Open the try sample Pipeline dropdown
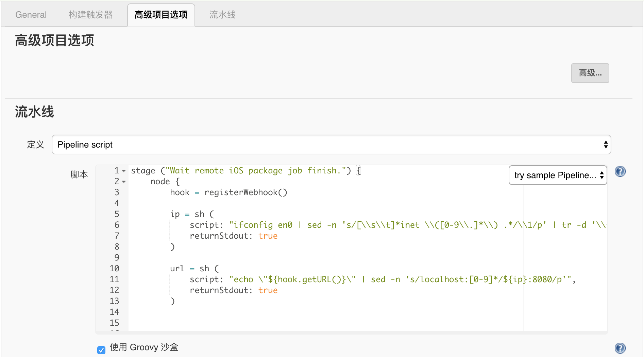Image resolution: width=644 pixels, height=357 pixels. pos(558,175)
